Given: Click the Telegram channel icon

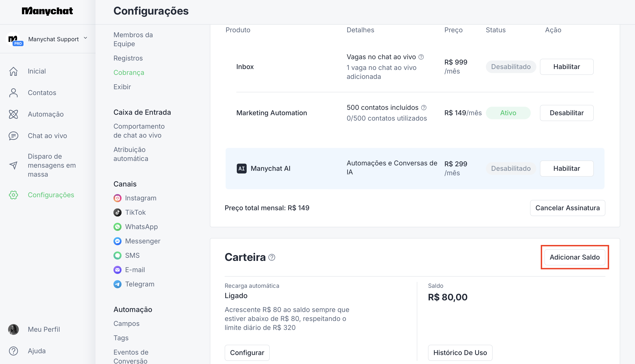Looking at the screenshot, I should 117,284.
